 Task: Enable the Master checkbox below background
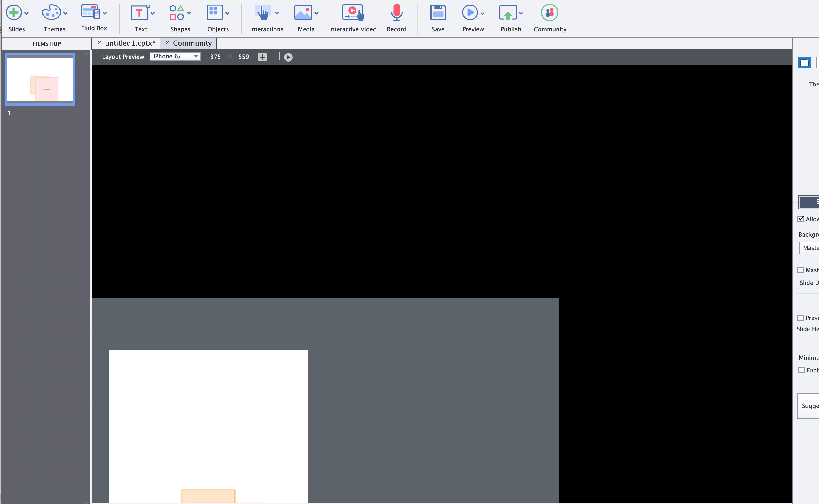point(801,270)
